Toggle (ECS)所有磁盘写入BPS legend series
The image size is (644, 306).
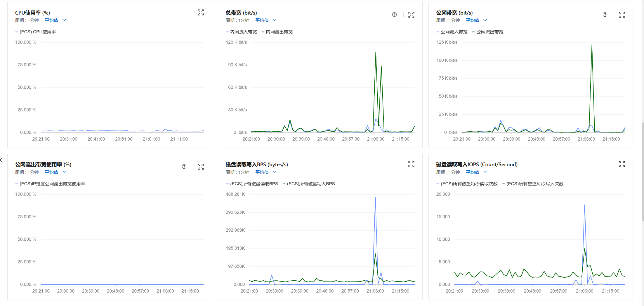click(x=309, y=184)
